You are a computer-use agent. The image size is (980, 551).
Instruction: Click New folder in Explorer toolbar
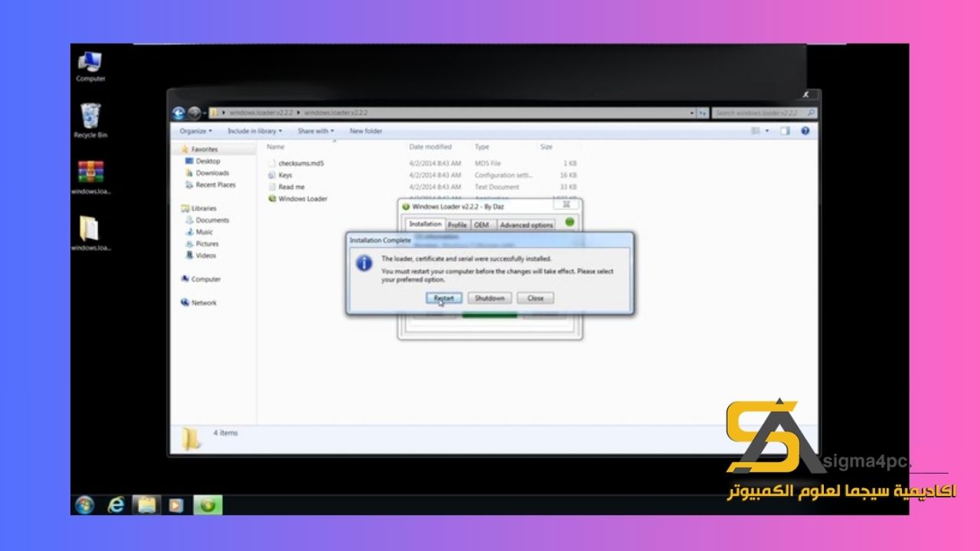click(x=366, y=131)
